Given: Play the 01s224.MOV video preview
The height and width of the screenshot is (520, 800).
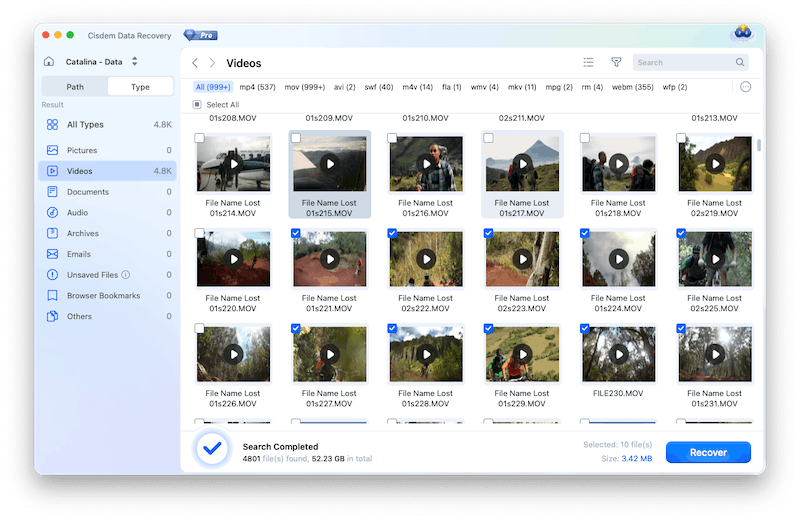Looking at the screenshot, I should pos(619,259).
